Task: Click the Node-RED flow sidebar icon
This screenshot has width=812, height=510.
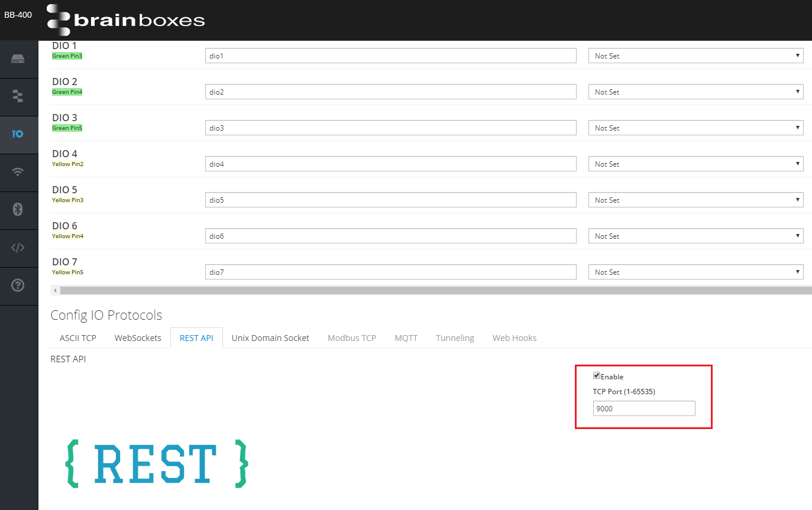Action: pyautogui.click(x=18, y=96)
